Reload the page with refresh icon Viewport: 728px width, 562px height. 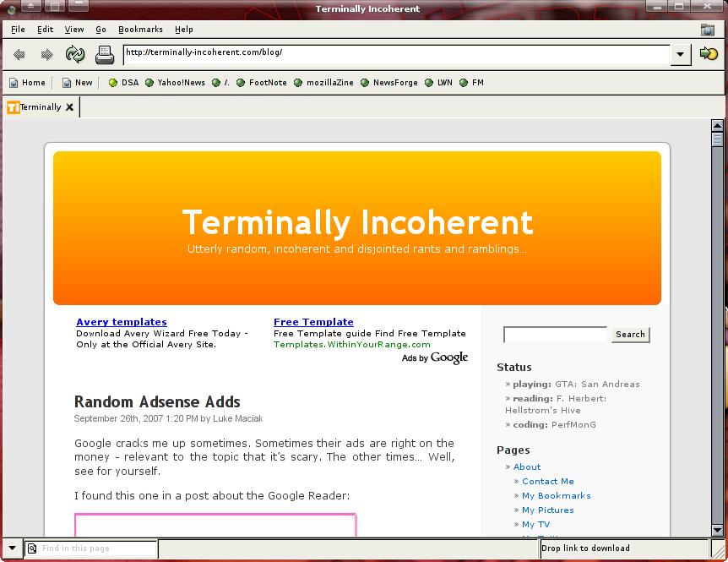pos(75,55)
